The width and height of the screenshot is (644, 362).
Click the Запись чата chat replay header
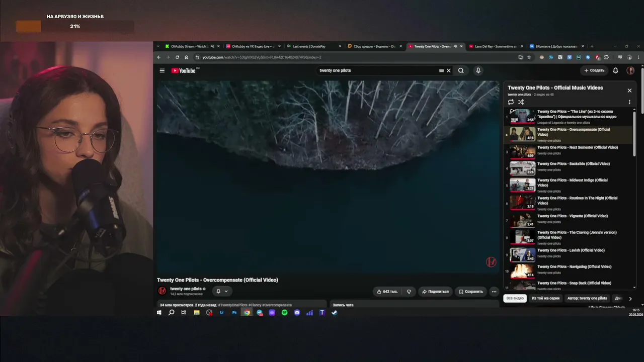pos(343,305)
